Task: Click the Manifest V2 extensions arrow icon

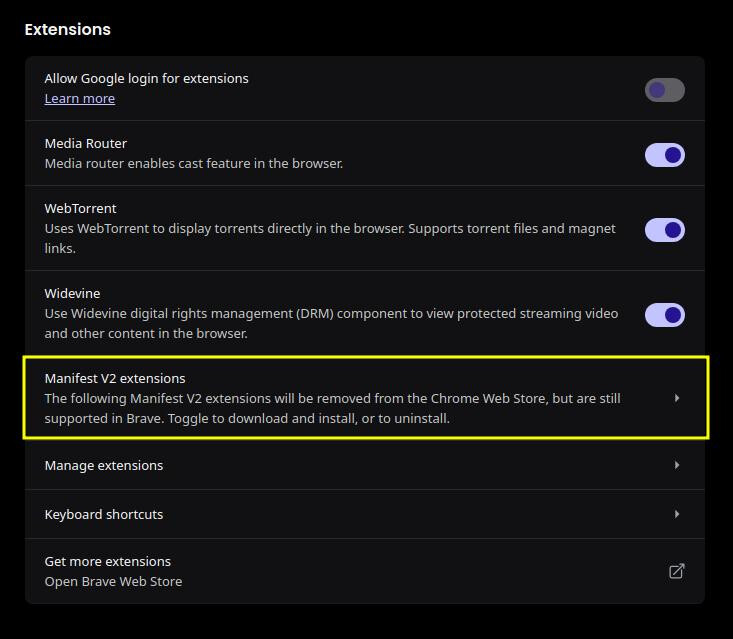Action: point(677,398)
